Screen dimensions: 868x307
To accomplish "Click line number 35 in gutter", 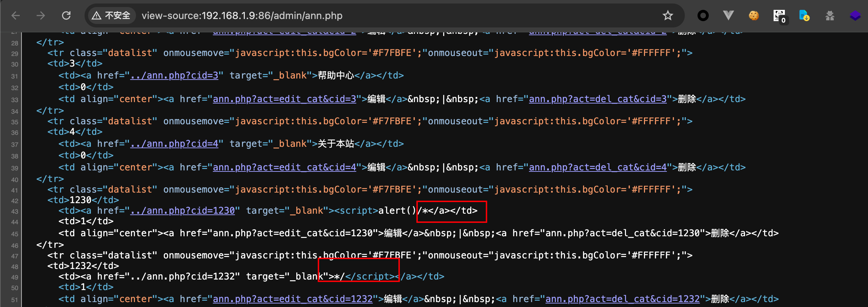I will point(14,122).
